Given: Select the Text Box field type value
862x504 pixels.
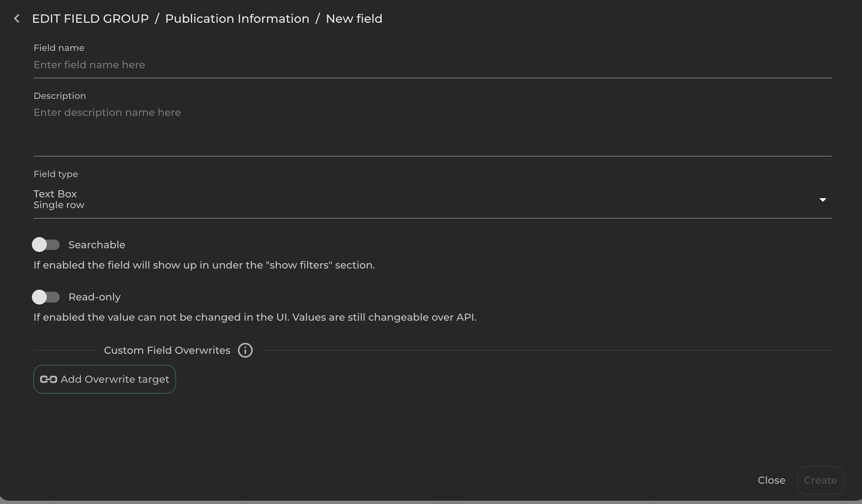Looking at the screenshot, I should pyautogui.click(x=55, y=194).
